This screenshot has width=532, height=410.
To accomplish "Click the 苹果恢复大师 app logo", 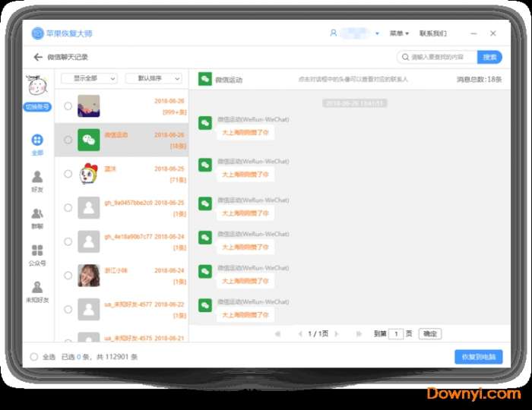I will 37,33.
